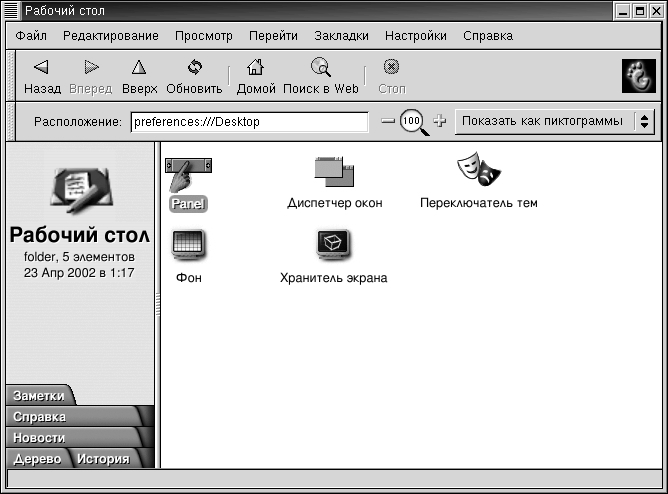Open the Новости sidebar tab
The height and width of the screenshot is (494, 668).
tap(40, 438)
